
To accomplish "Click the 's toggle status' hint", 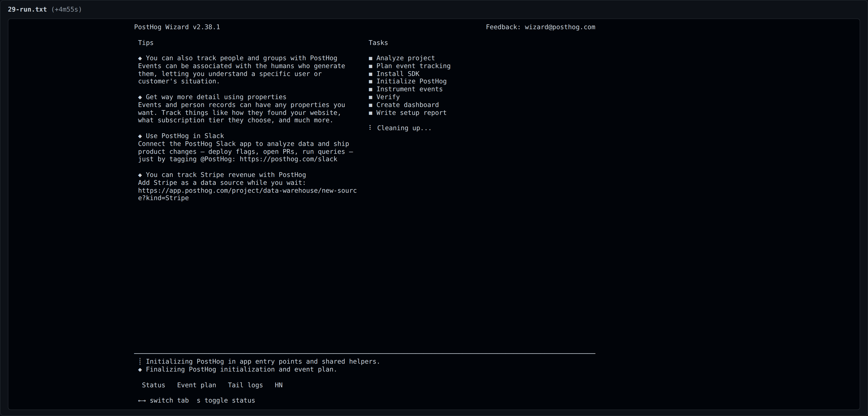I will point(226,400).
